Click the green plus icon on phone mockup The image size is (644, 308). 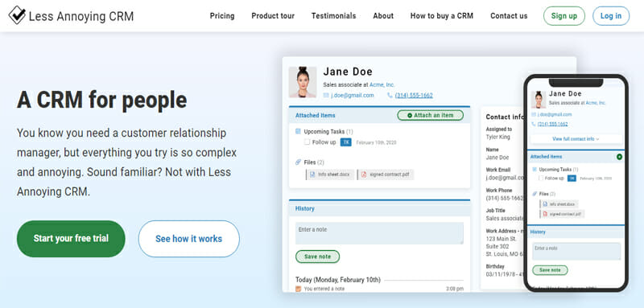click(619, 157)
